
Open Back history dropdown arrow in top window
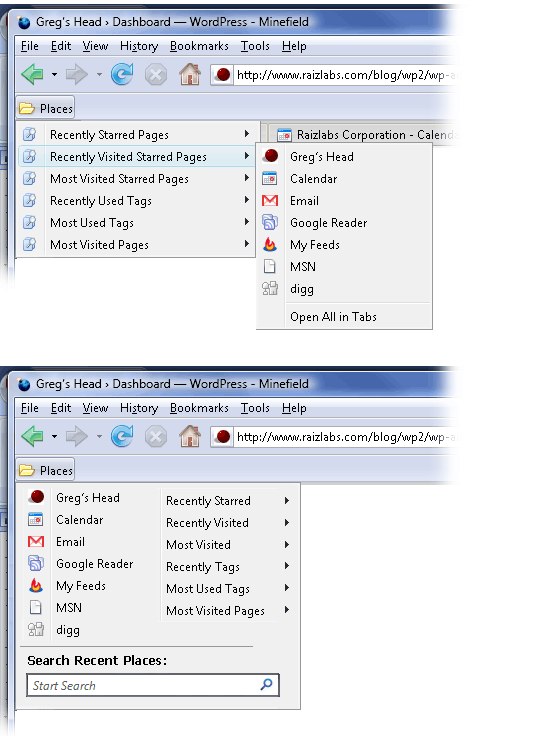tap(55, 74)
